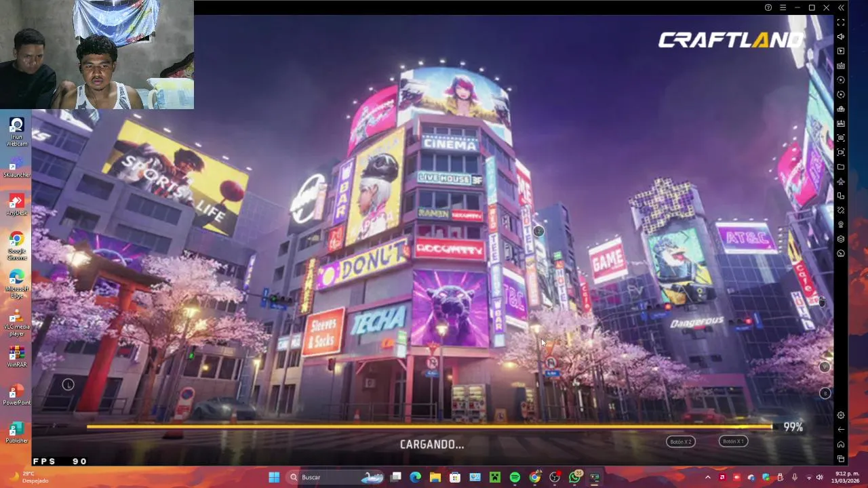Open the location pin icon in sidebar
This screenshot has width=868, height=488.
tap(841, 225)
